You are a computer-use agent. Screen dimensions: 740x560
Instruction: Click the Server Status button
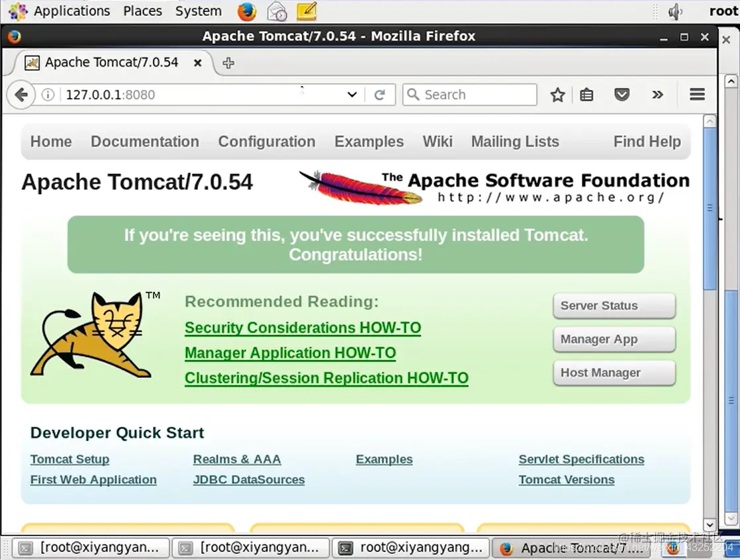tap(614, 306)
